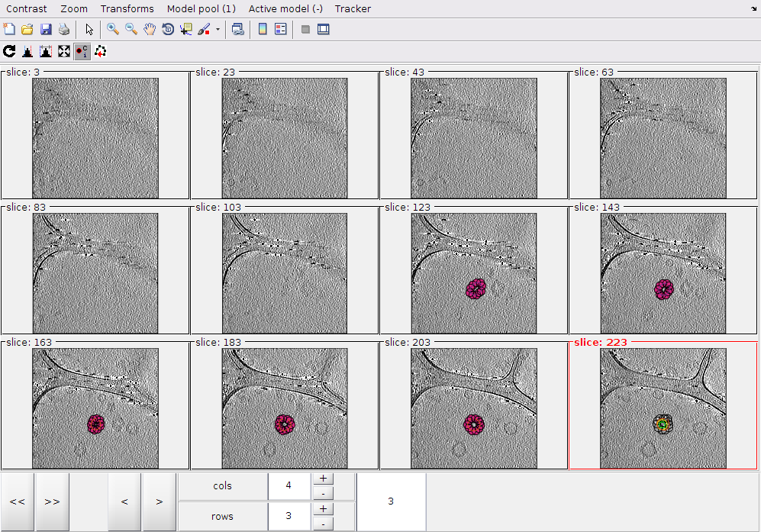Activate the Zoom In magnifier

tap(113, 29)
